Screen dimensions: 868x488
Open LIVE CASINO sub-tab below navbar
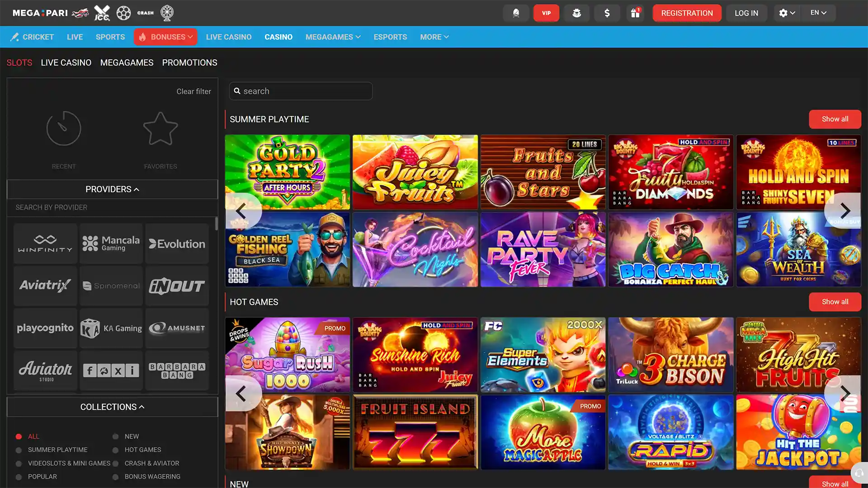click(66, 63)
